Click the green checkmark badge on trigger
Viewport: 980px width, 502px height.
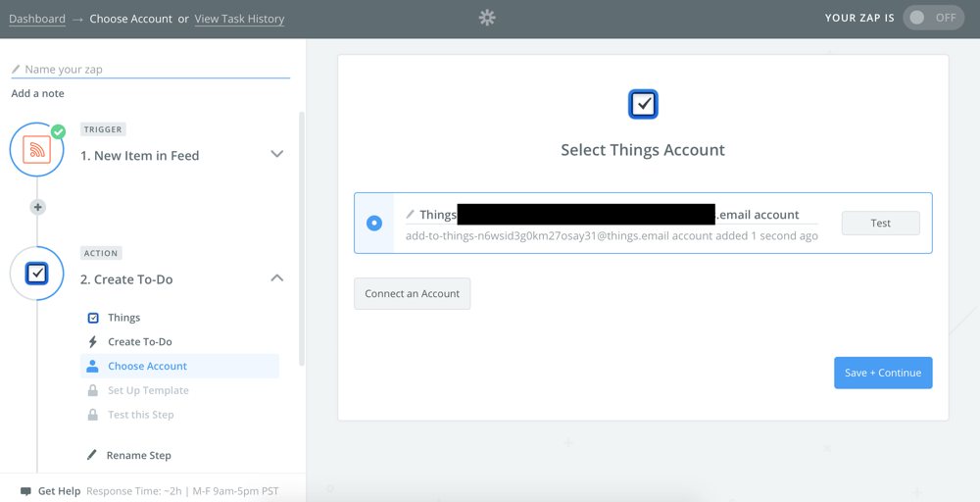[58, 132]
